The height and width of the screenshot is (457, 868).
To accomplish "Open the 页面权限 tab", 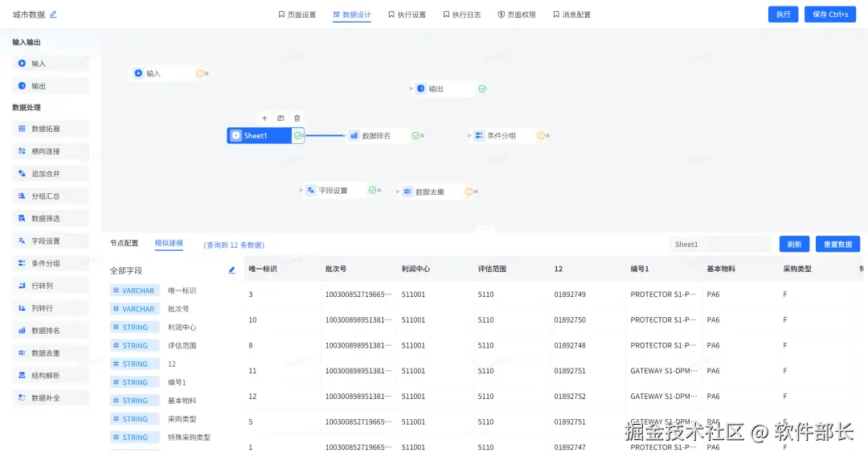I will [x=517, y=14].
